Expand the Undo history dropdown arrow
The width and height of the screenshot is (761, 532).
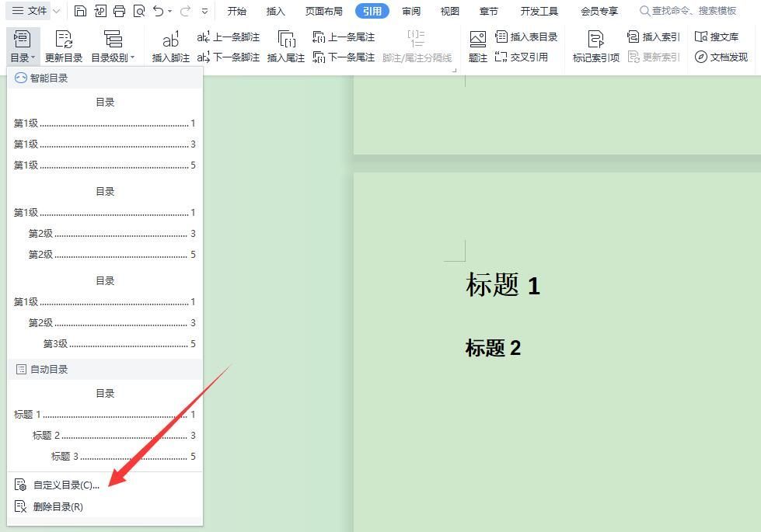point(169,11)
